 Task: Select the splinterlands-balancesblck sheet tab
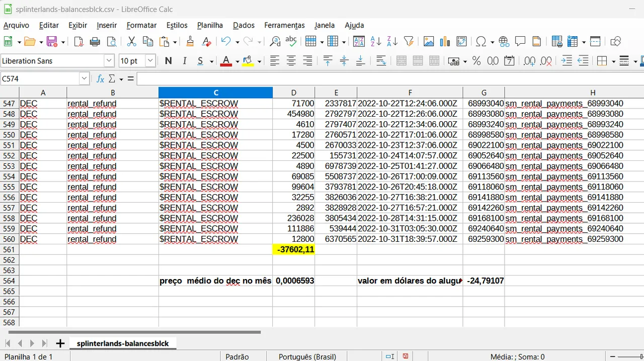click(x=123, y=343)
